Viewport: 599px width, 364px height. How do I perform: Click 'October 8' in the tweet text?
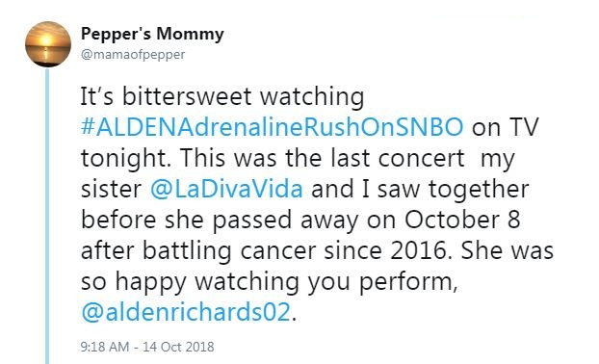[462, 220]
